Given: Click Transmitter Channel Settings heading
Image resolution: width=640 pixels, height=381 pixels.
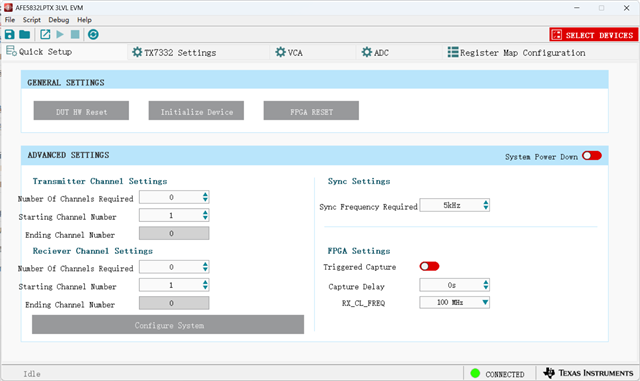Looking at the screenshot, I should coord(100,181).
